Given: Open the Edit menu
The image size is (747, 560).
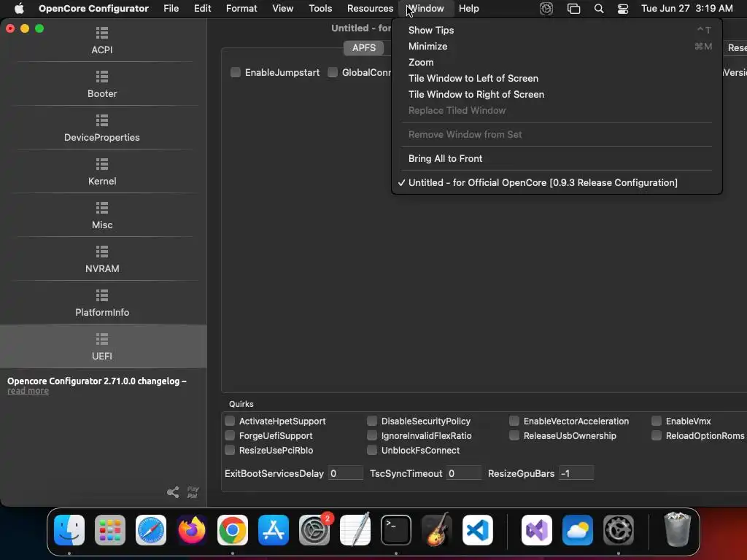Looking at the screenshot, I should pyautogui.click(x=203, y=9).
